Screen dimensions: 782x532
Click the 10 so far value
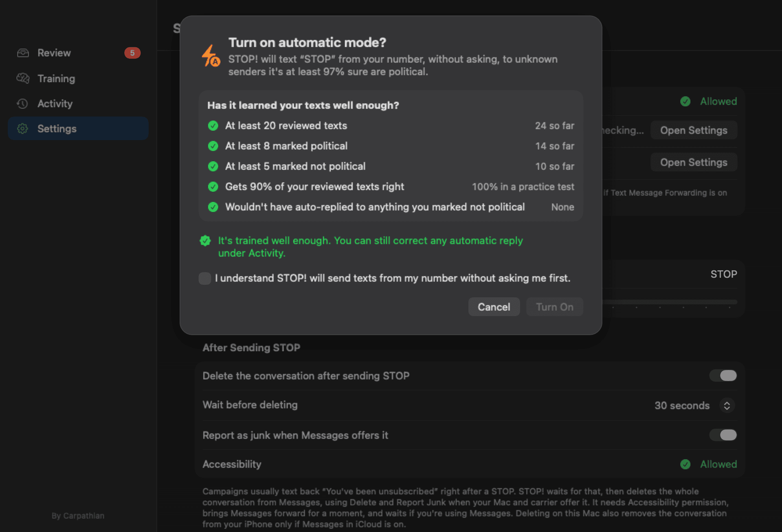tap(555, 166)
